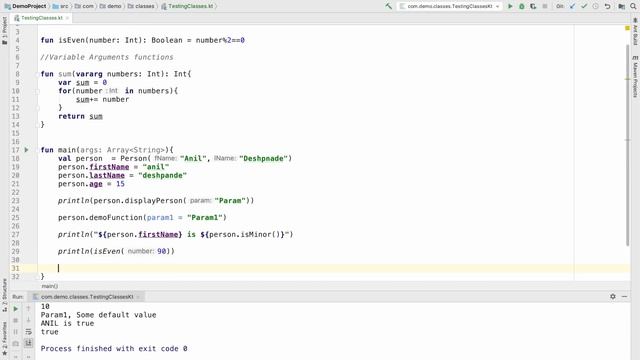
Task: Collapse the for loop fold marker
Action: pyautogui.click(x=38, y=91)
